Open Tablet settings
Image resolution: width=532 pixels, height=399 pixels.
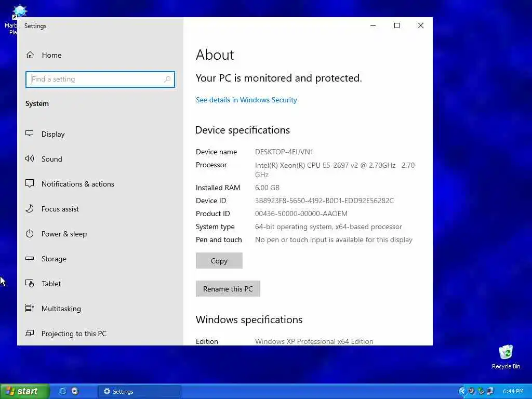click(x=44, y=284)
